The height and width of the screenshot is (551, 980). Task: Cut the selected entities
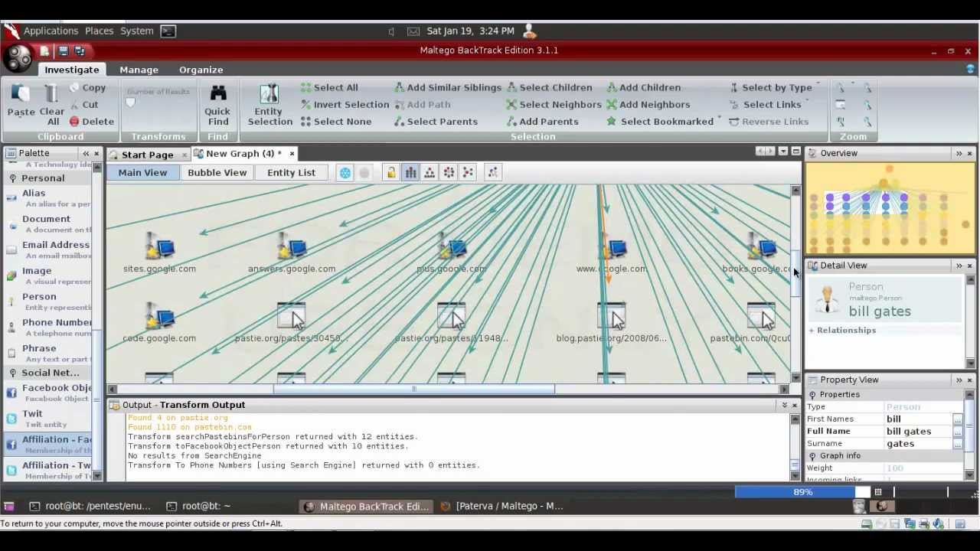pyautogui.click(x=83, y=104)
